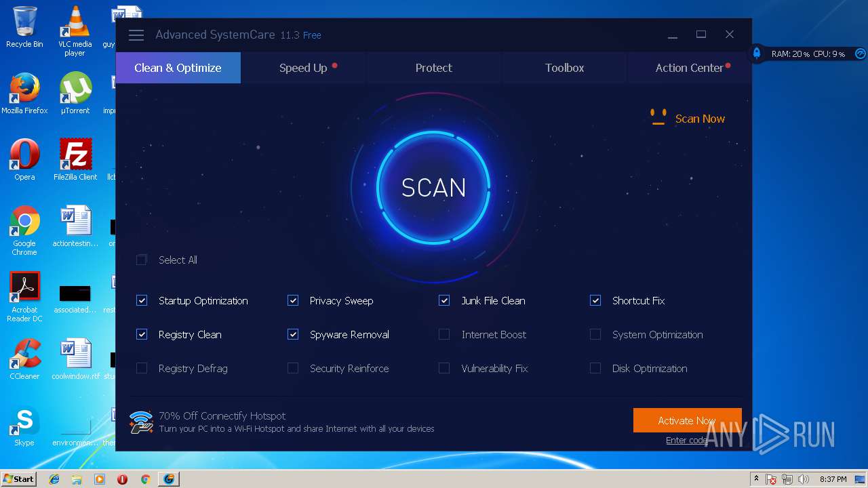The image size is (868, 488).
Task: Click the Enter code link
Action: (686, 441)
